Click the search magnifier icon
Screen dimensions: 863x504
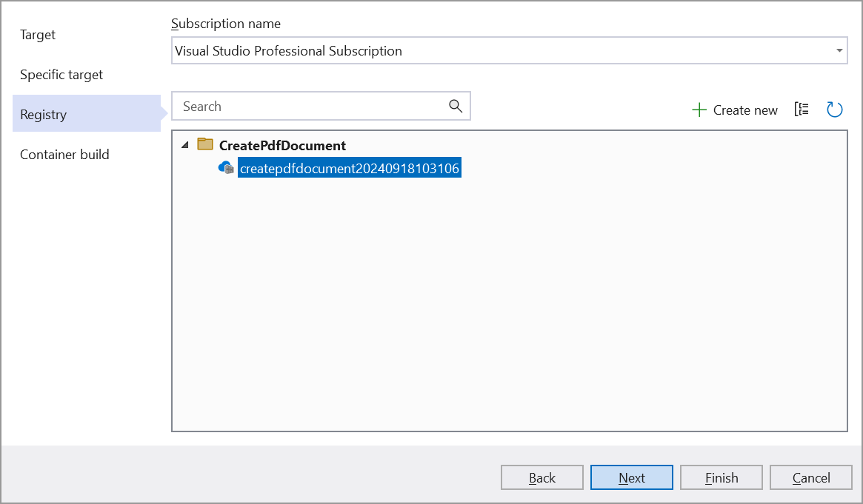(455, 107)
